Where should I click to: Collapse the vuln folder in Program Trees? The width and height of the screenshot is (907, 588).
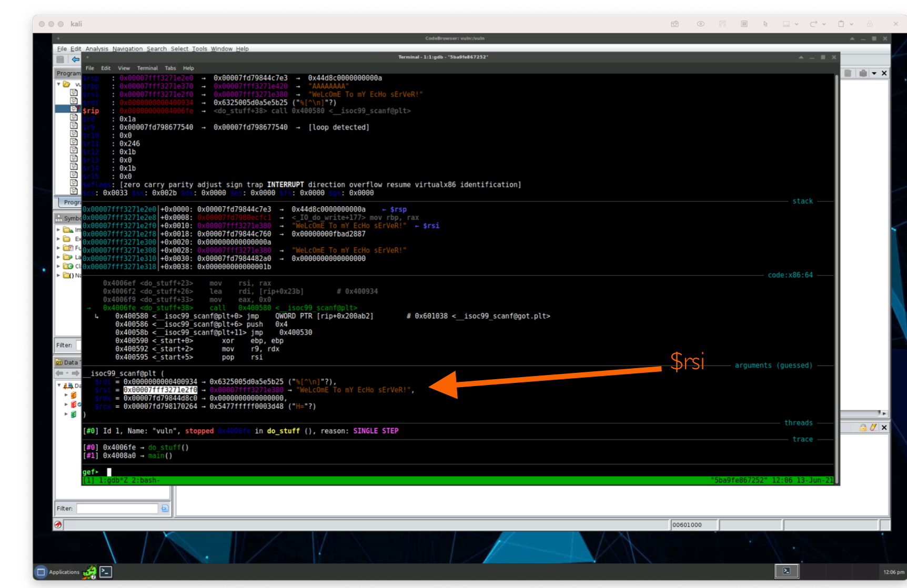click(58, 84)
